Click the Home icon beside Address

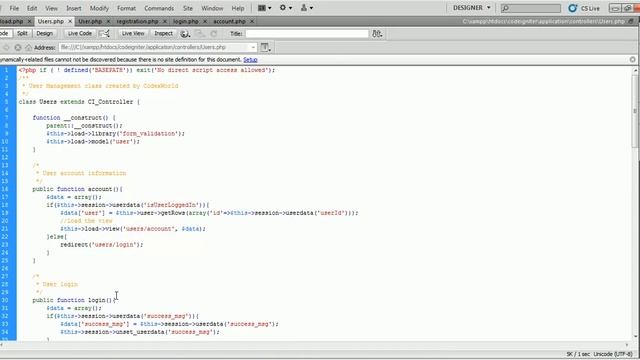click(x=28, y=48)
